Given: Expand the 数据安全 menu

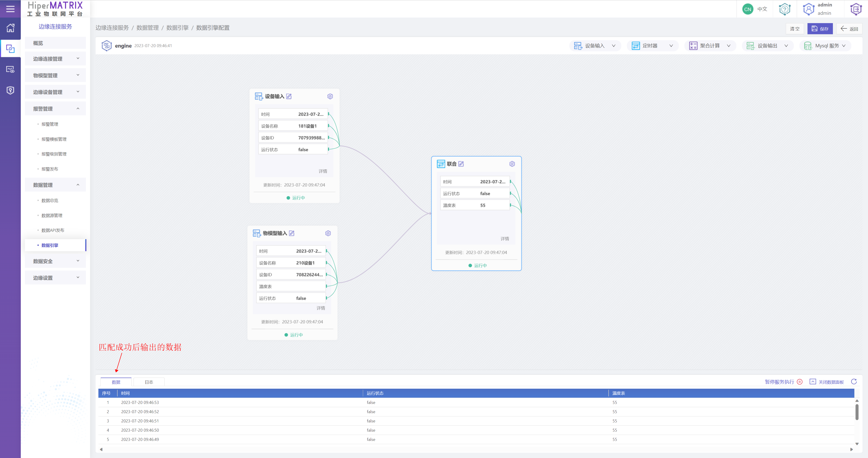Looking at the screenshot, I should click(x=55, y=261).
